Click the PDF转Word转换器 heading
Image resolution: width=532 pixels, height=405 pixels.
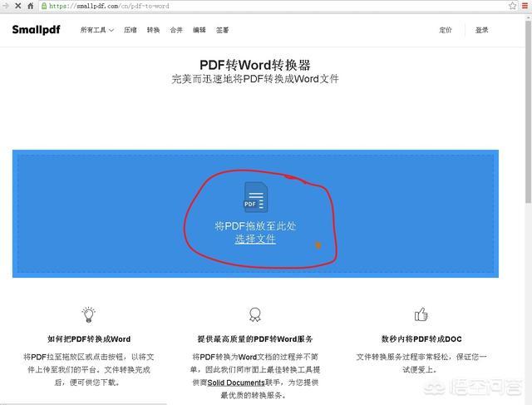coord(255,65)
